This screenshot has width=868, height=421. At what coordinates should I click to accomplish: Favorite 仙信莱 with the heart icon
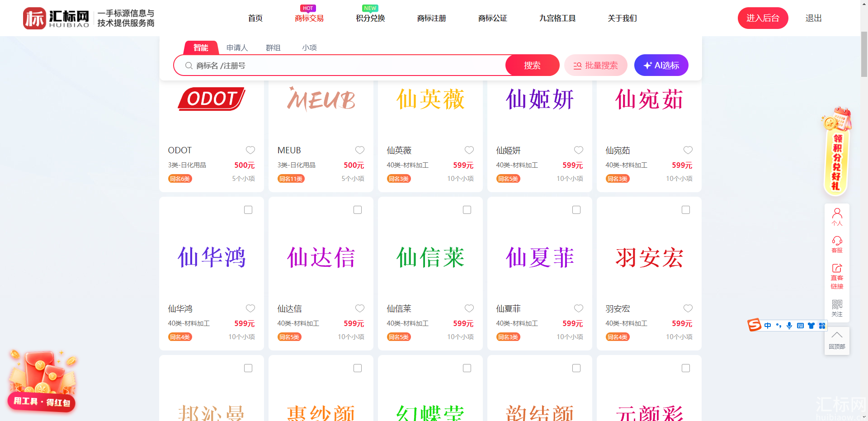[469, 308]
